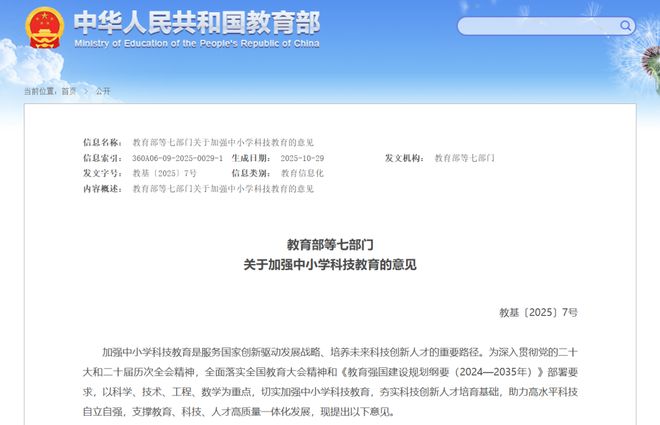Image resolution: width=660 pixels, height=425 pixels.
Task: Click the 生成日期 label
Action: (251, 158)
